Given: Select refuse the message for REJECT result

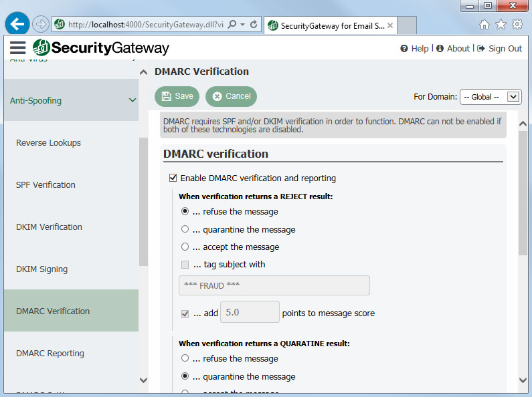Looking at the screenshot, I should (185, 211).
